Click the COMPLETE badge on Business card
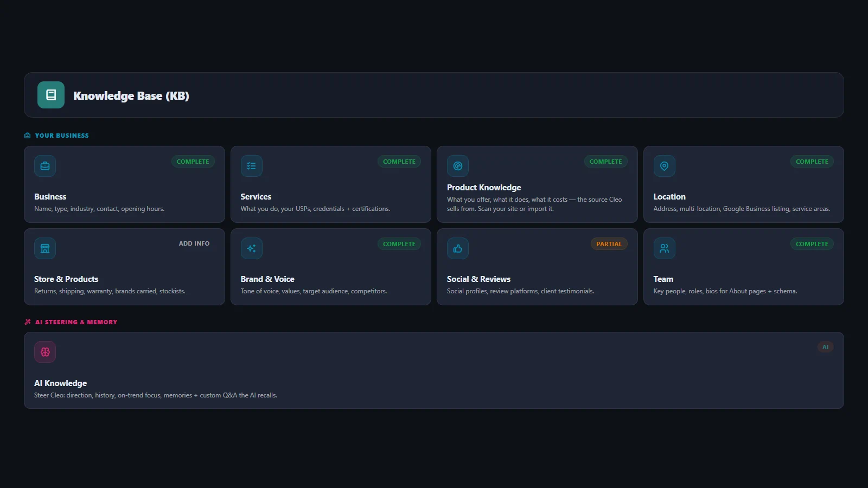The width and height of the screenshot is (868, 488). point(193,162)
